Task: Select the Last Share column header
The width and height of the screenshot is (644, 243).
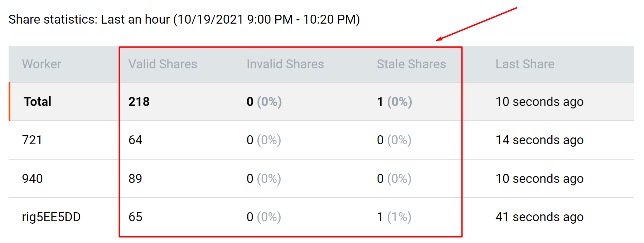Action: (x=524, y=64)
